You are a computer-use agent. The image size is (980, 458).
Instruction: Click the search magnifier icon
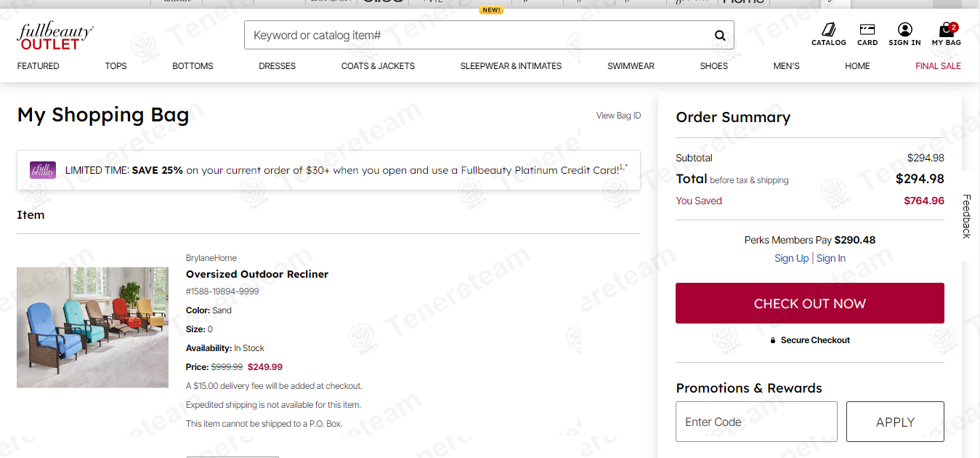click(719, 36)
